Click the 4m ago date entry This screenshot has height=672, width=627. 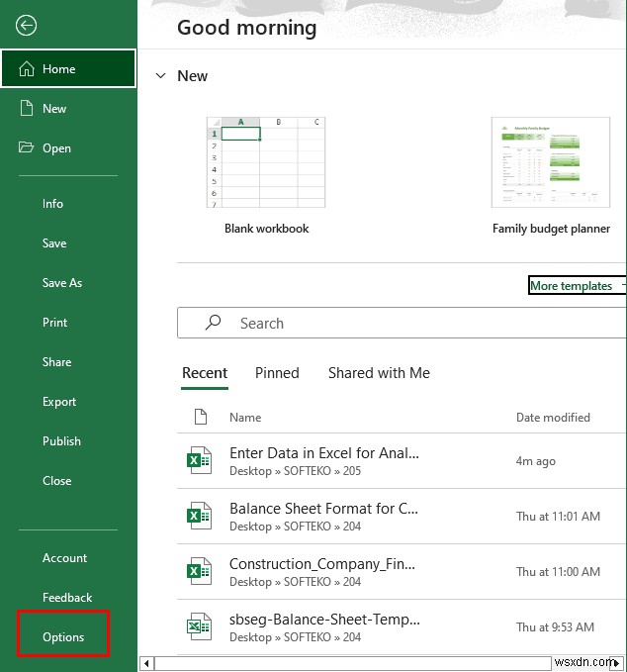pos(535,461)
